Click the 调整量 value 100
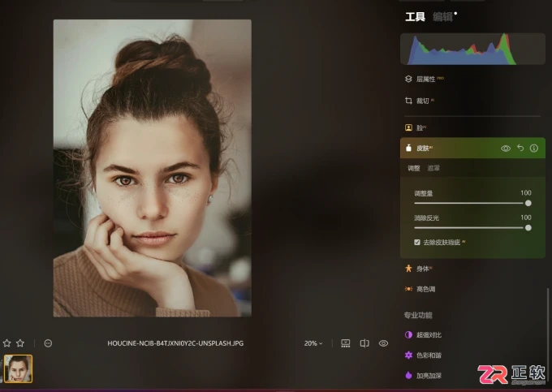The width and height of the screenshot is (552, 392). [x=526, y=193]
